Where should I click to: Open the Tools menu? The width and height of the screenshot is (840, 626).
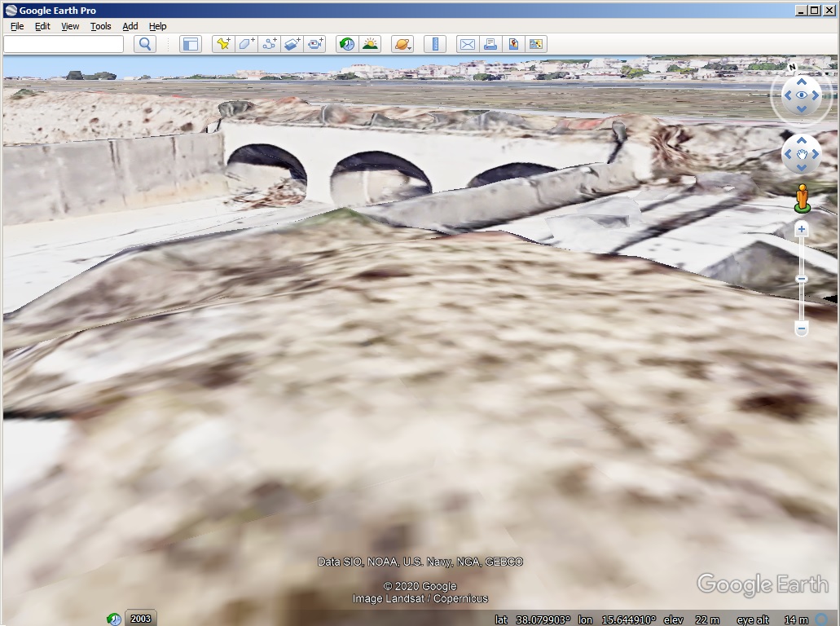click(100, 26)
